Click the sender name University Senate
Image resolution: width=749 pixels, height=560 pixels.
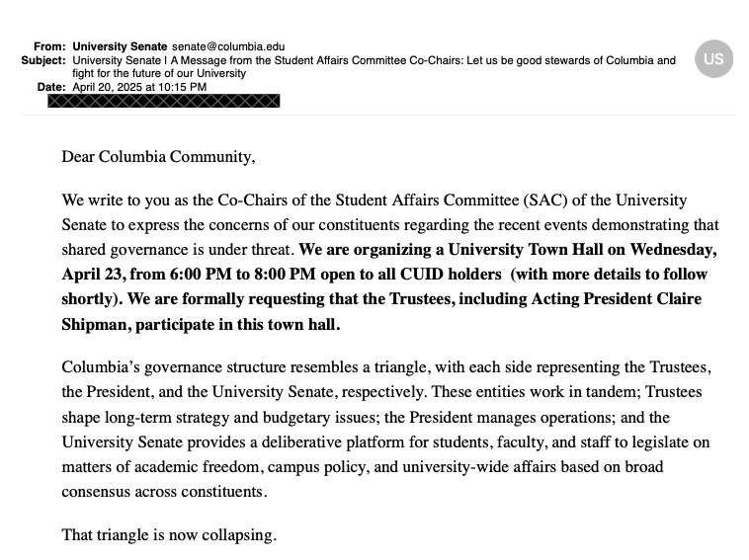pos(121,46)
